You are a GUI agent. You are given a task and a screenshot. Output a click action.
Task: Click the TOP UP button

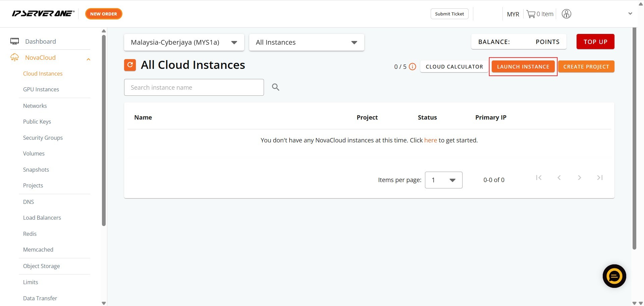tap(595, 42)
